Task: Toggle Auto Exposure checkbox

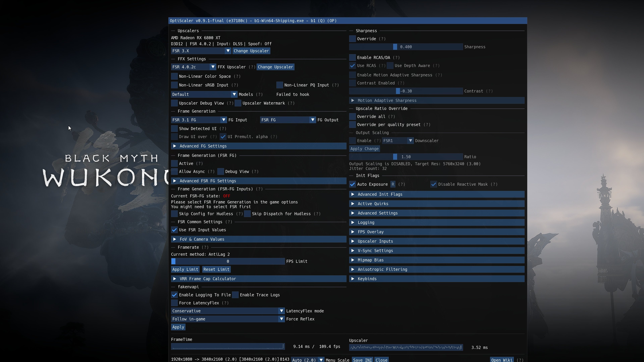Action: coord(353,184)
